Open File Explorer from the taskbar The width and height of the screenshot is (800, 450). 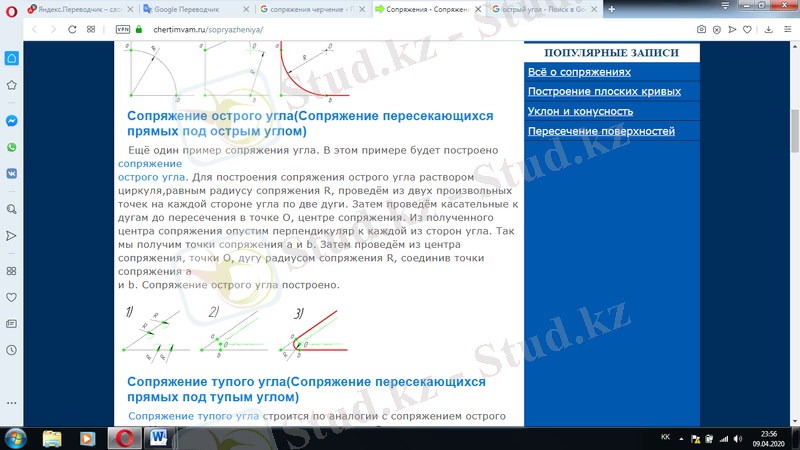point(52,439)
